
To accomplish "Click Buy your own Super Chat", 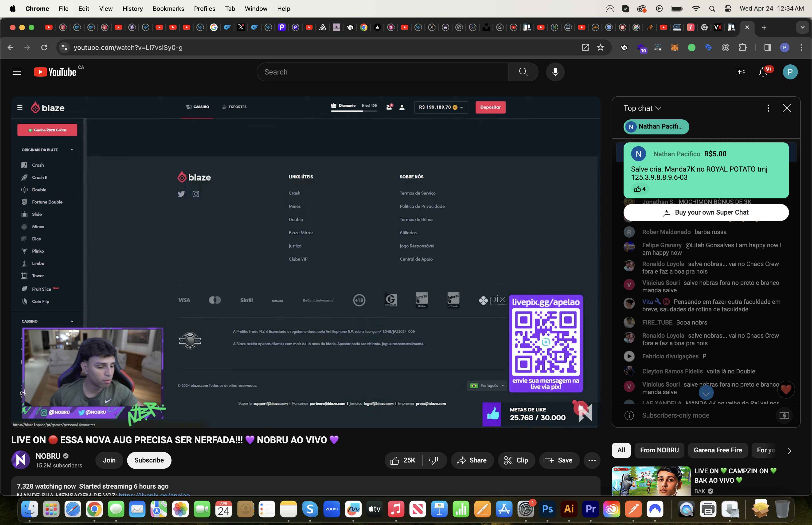I will 706,212.
